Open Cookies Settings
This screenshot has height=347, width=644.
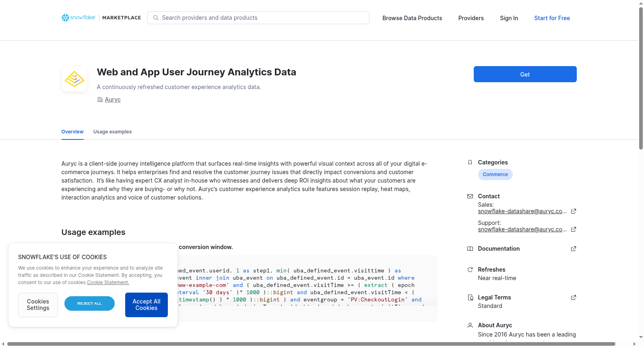[38, 305]
